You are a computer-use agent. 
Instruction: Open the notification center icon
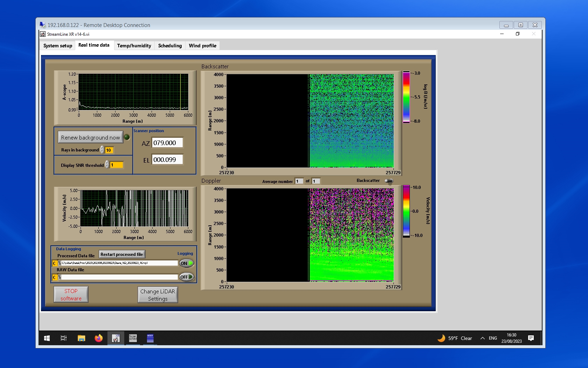(531, 338)
